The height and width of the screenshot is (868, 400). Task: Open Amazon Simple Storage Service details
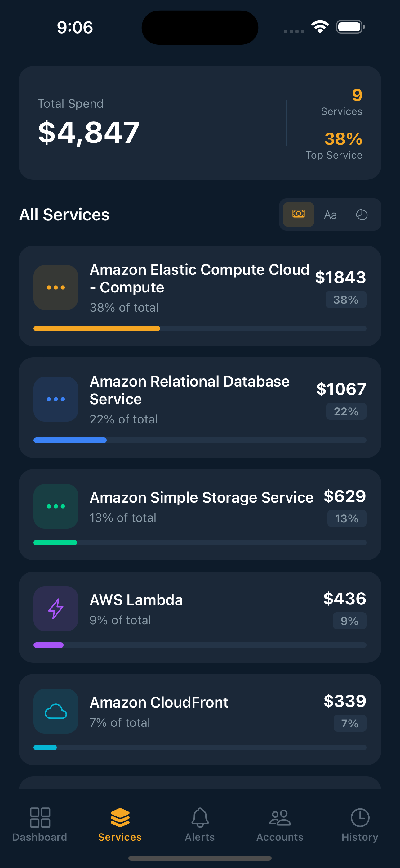[201, 498]
